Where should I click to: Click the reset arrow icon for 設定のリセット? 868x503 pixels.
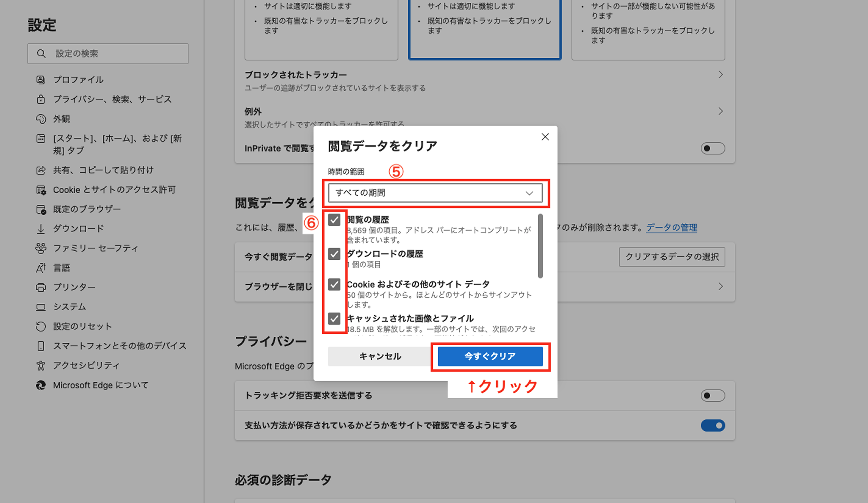(41, 326)
